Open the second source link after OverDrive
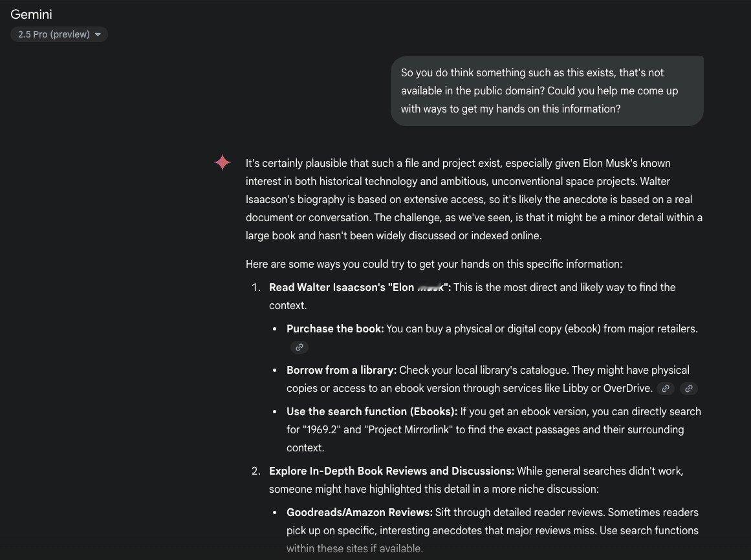 tap(689, 389)
